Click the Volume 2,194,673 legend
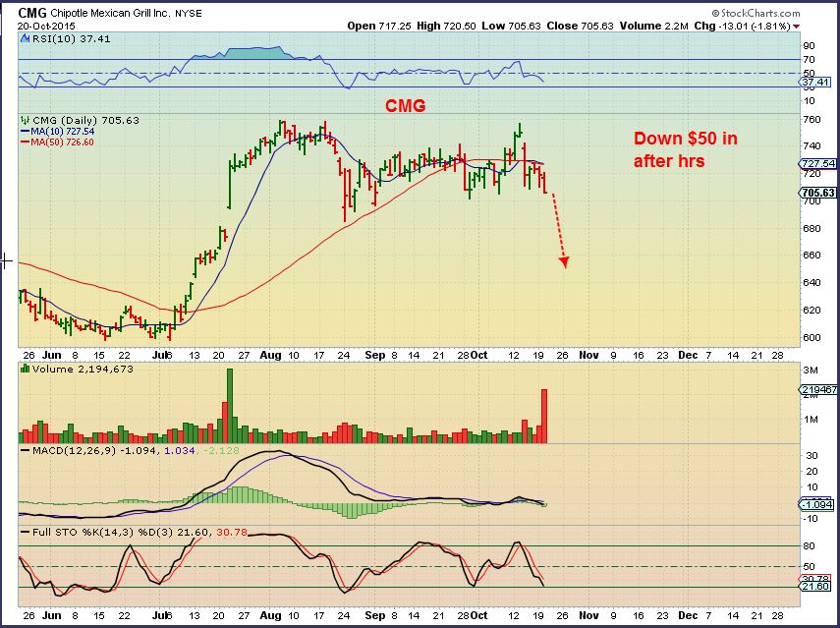Viewport: 840px width, 628px height. point(83,369)
